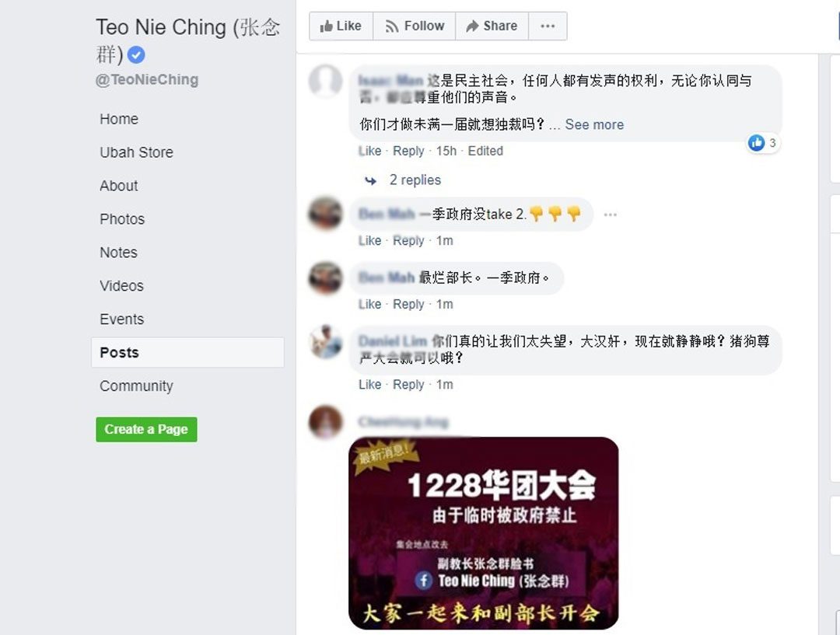Click the 1228 rally poster image
Screen dimensions: 840x635
484,533
